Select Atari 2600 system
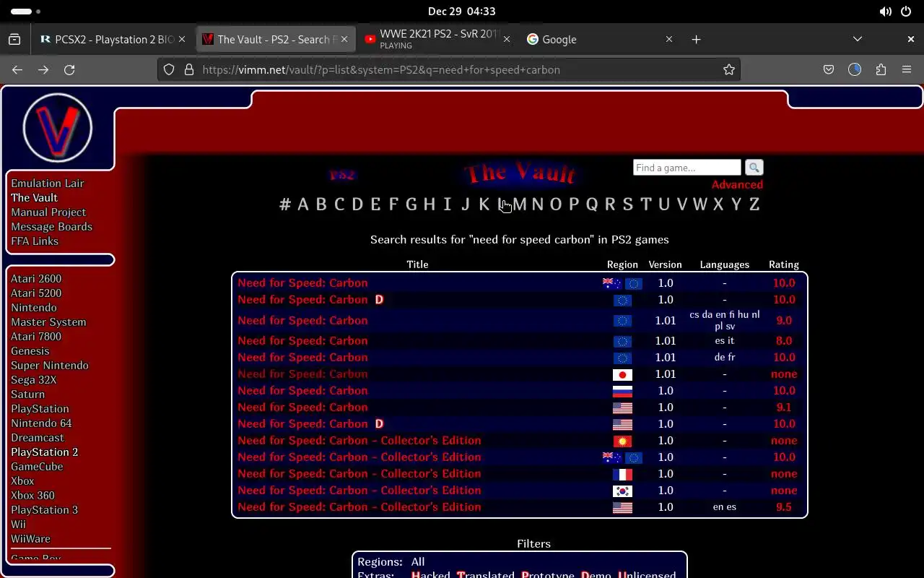This screenshot has height=578, width=924. point(36,278)
